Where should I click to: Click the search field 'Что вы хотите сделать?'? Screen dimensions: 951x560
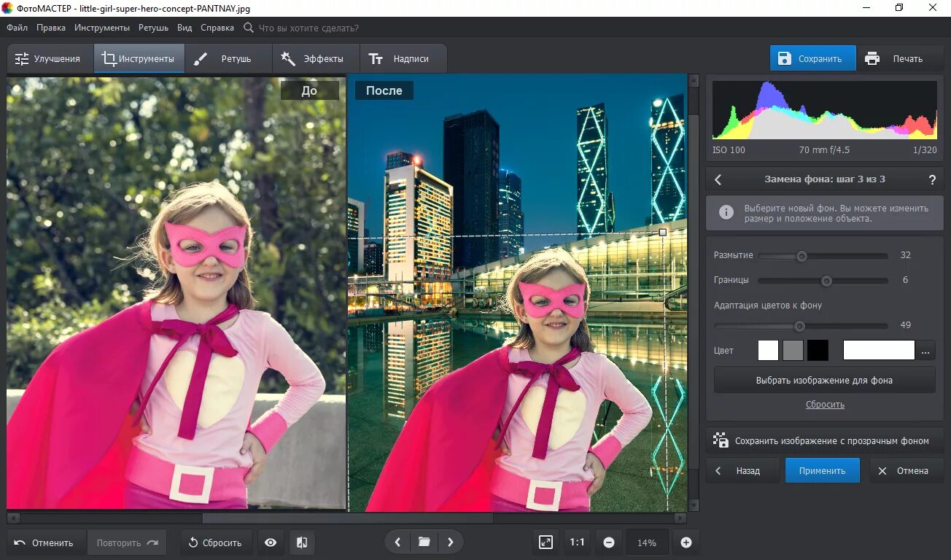pos(308,28)
